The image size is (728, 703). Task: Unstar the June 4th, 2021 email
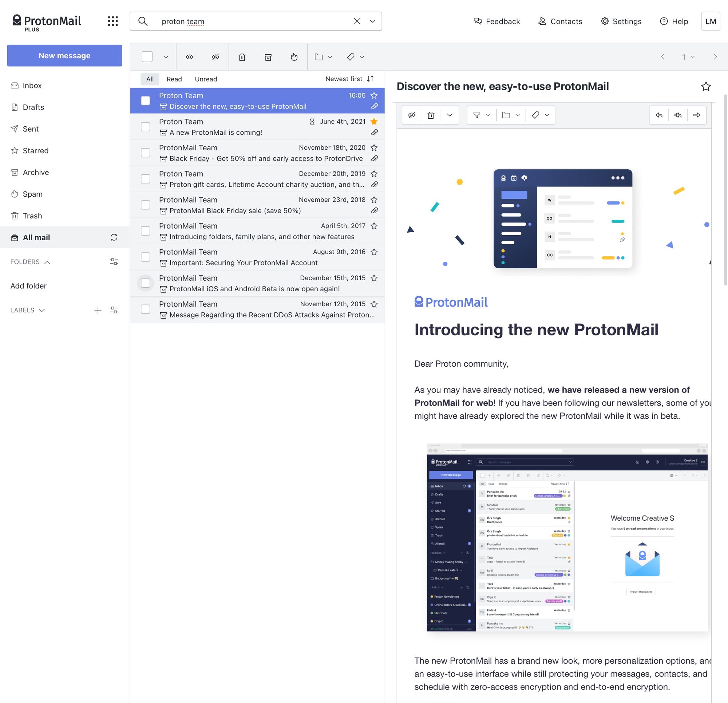pos(374,122)
